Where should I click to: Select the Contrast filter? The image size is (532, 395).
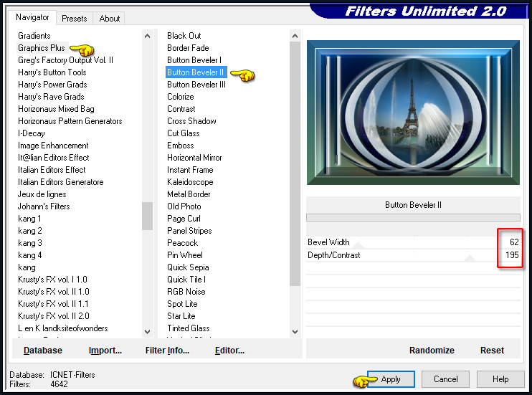(x=181, y=109)
